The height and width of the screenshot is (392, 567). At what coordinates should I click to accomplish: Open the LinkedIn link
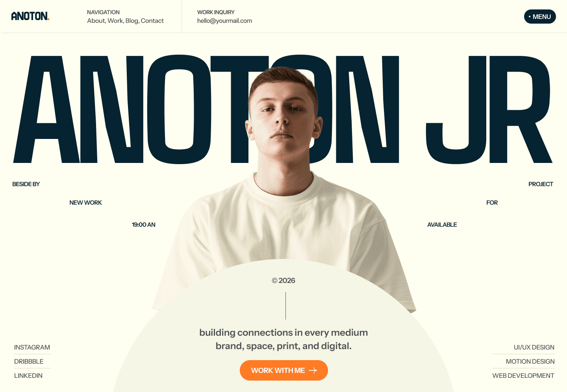(28, 375)
